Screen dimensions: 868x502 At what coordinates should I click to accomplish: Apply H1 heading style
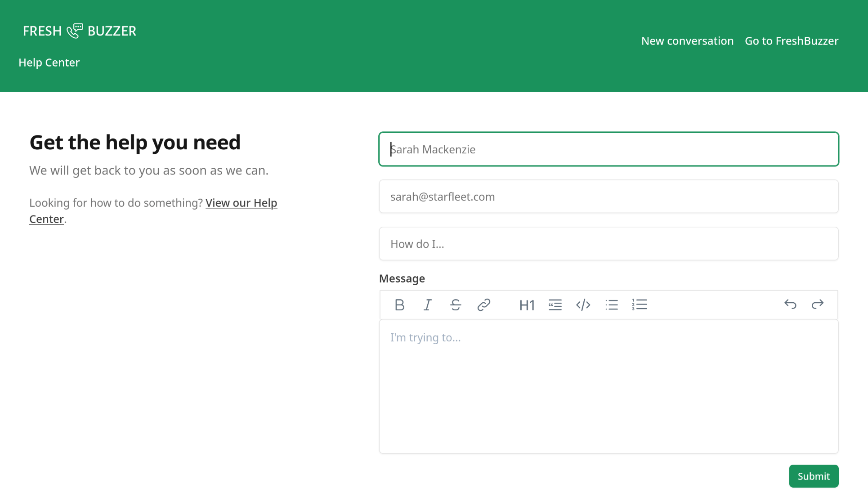(527, 305)
